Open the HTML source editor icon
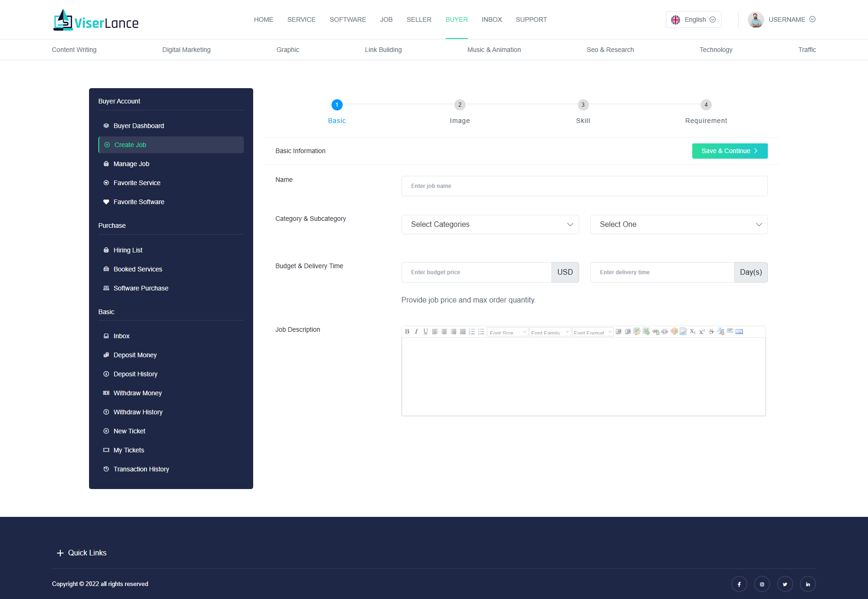The image size is (868, 599). pos(739,331)
